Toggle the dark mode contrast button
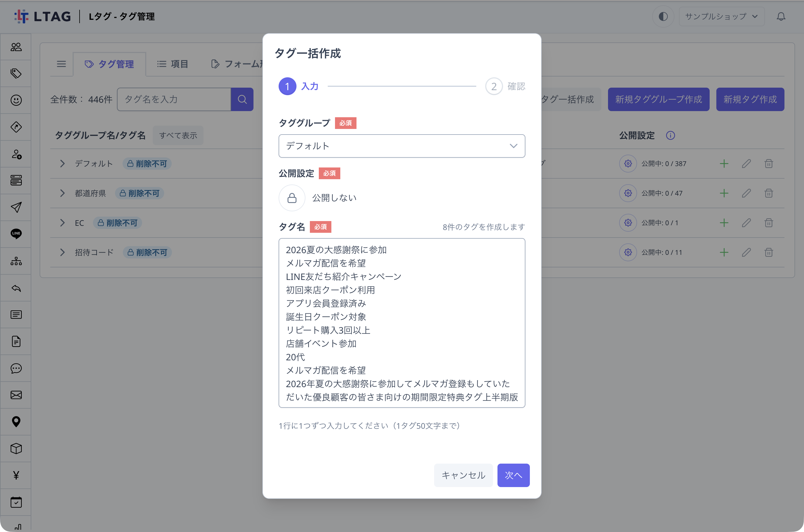Screen dimensions: 804x532 663,16
